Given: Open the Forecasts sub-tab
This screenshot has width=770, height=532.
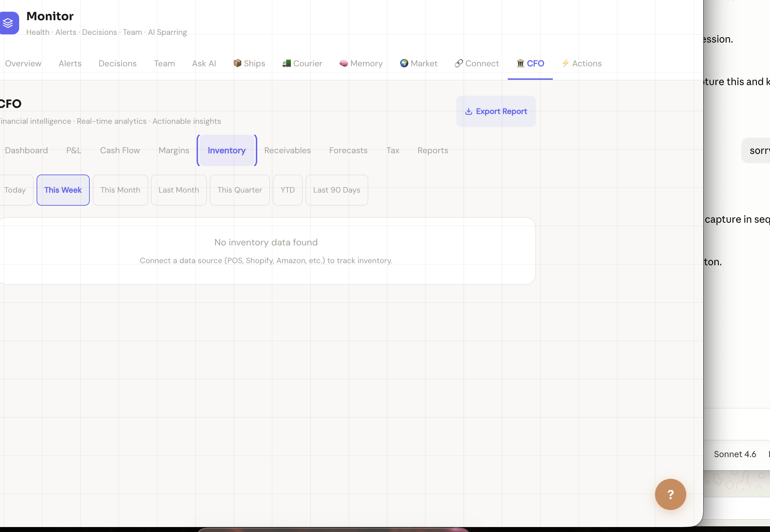Looking at the screenshot, I should (x=348, y=150).
